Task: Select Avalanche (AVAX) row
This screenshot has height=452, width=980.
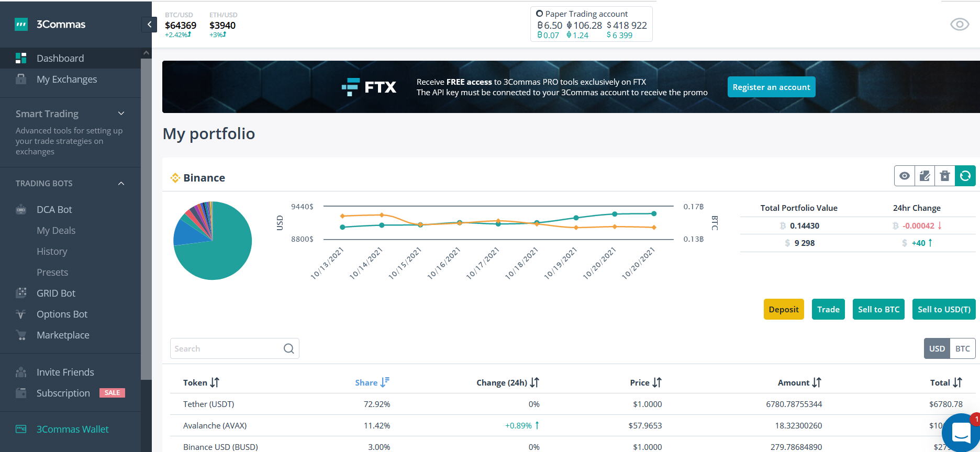Action: pyautogui.click(x=573, y=425)
